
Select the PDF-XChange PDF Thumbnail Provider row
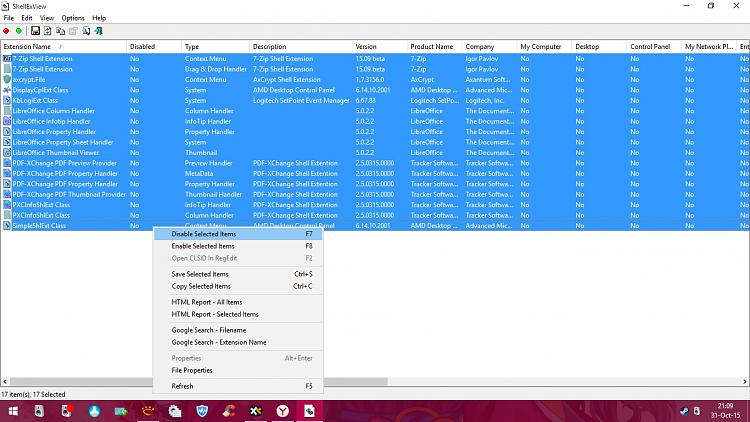375,194
